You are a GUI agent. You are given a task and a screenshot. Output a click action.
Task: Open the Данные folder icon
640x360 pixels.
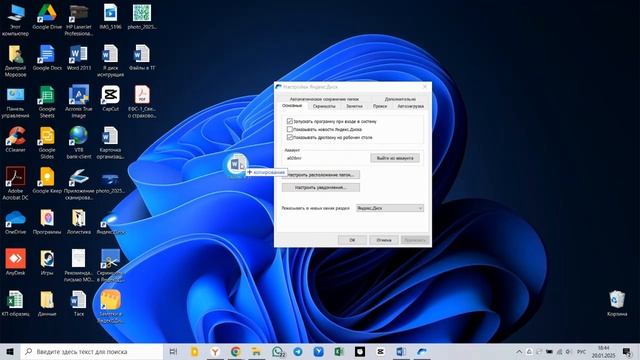coord(47,303)
